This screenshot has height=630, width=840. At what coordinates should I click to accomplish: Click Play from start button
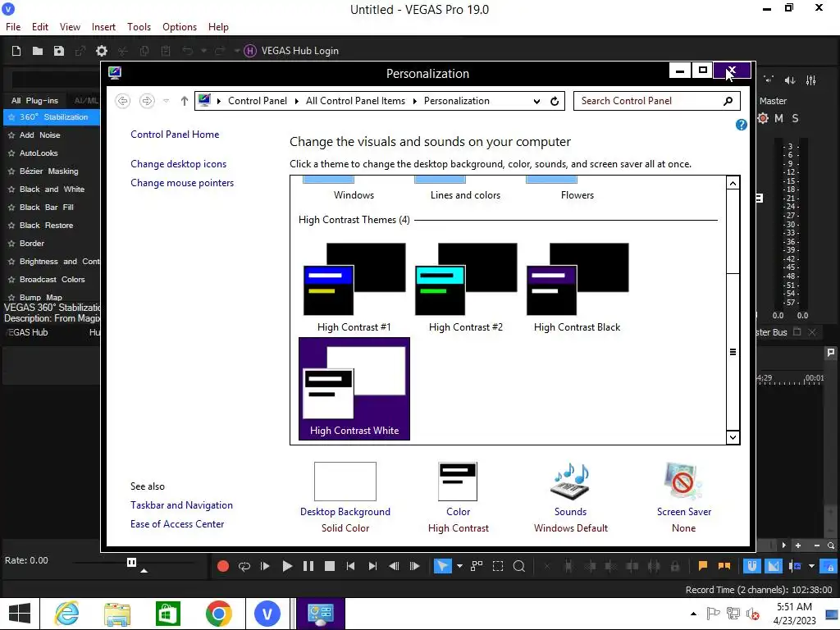point(265,566)
